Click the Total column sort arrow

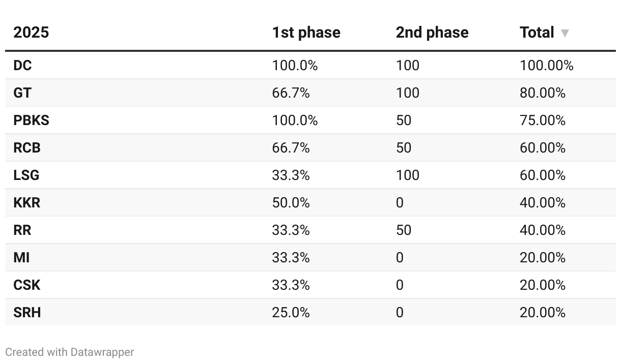pos(564,33)
